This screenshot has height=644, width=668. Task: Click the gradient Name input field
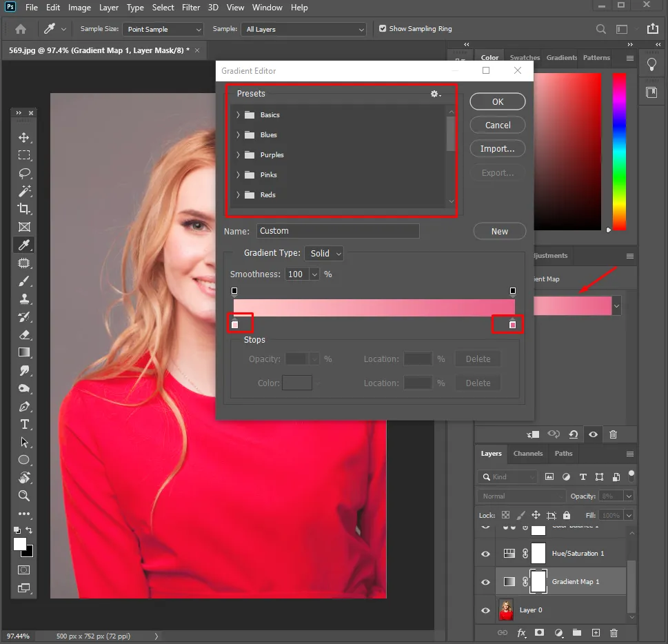click(338, 231)
